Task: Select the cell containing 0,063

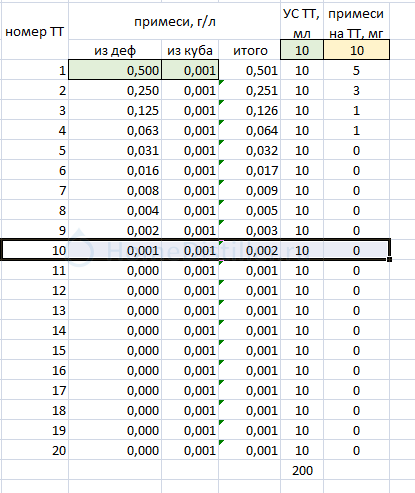Action: click(x=115, y=130)
